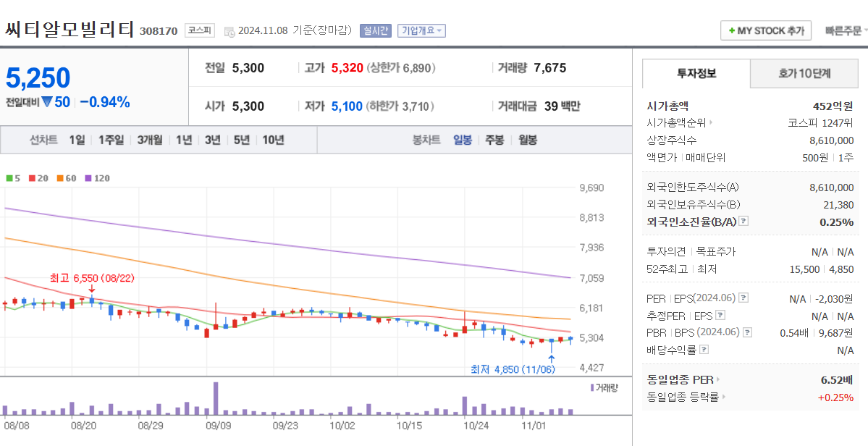
Task: Open help icon next to 배당수익률
Action: tap(704, 350)
